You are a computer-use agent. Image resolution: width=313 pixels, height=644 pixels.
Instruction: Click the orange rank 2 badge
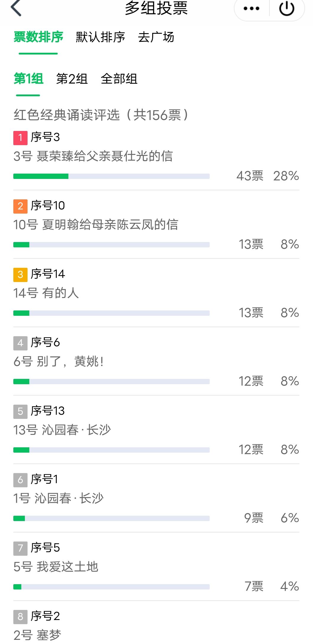[x=20, y=206]
